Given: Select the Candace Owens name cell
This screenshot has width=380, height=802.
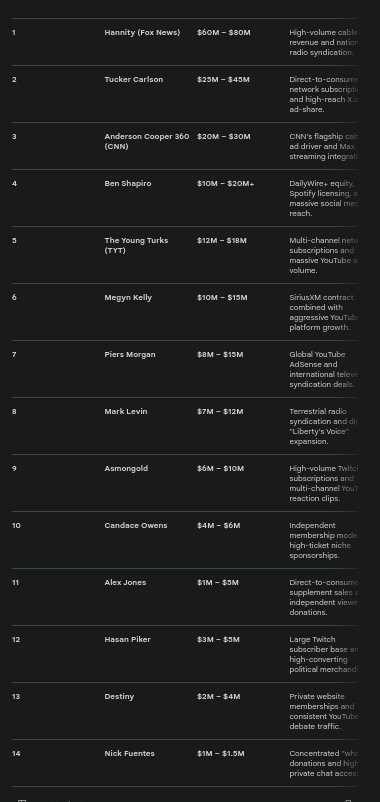Looking at the screenshot, I should click(x=136, y=525).
